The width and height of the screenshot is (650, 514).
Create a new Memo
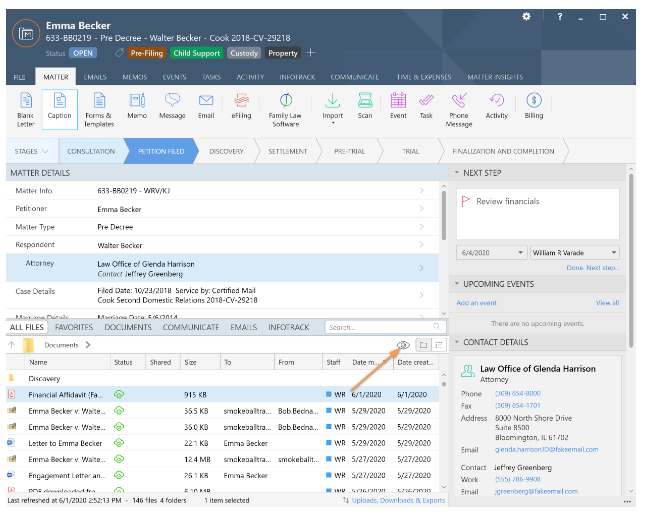pyautogui.click(x=137, y=106)
